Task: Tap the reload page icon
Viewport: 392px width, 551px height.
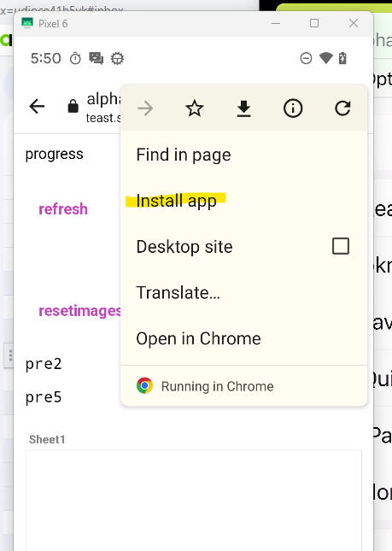Action: click(342, 108)
